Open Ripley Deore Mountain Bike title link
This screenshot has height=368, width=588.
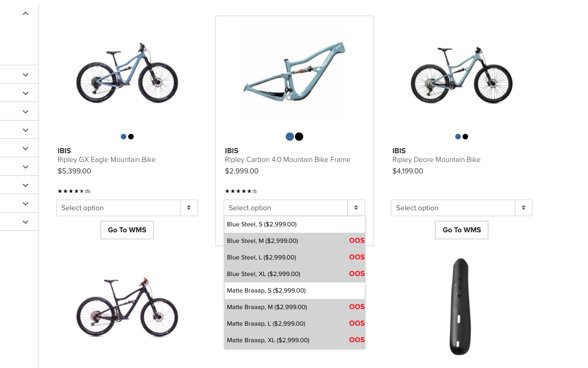pyautogui.click(x=436, y=160)
